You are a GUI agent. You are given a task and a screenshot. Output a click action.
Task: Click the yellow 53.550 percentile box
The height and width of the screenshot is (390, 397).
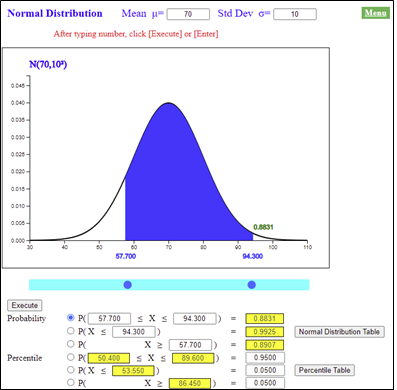point(133,371)
